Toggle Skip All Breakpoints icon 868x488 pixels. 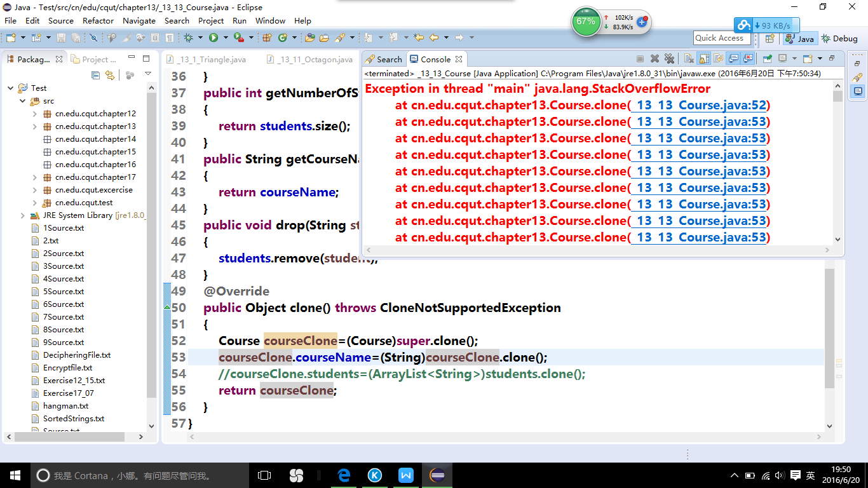[x=93, y=38]
